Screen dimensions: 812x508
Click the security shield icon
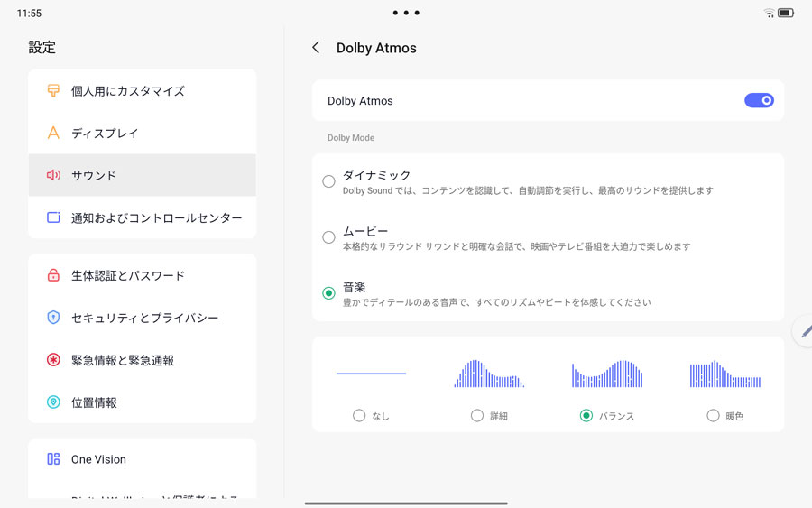[x=53, y=318]
